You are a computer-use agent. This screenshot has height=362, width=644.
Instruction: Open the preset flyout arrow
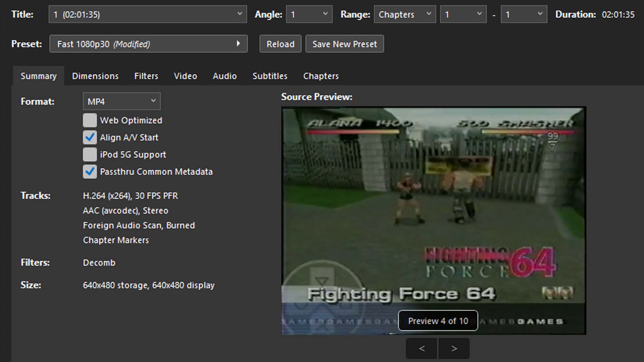click(238, 44)
